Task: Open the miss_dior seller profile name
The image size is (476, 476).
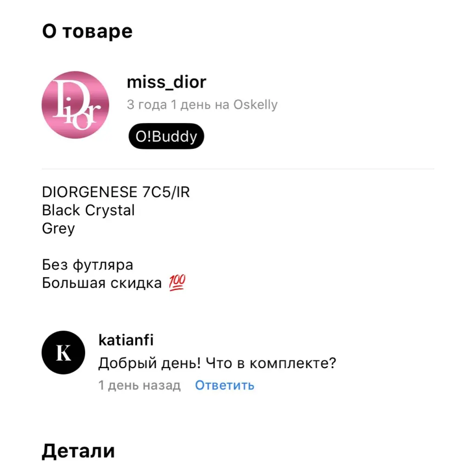Action: (166, 82)
